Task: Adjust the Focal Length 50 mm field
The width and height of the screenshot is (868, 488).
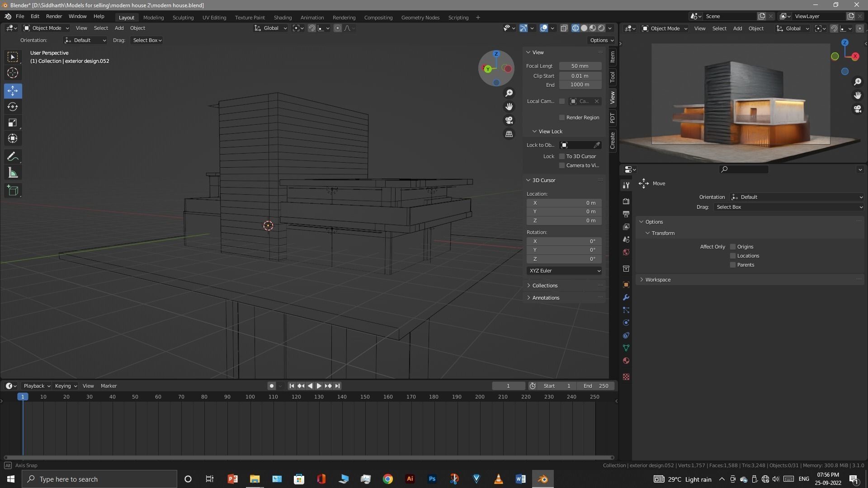Action: [580, 66]
